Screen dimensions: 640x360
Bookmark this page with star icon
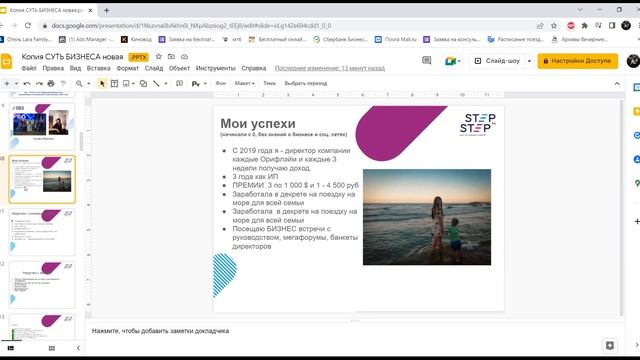[x=554, y=26]
